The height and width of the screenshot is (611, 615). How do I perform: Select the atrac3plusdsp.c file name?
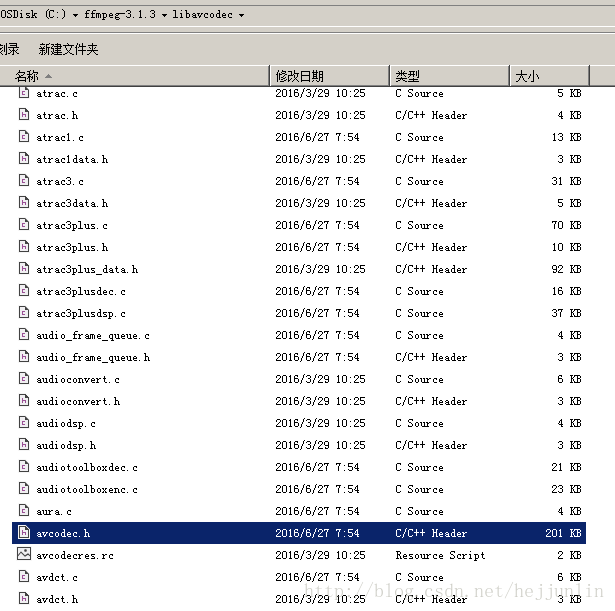(81, 313)
